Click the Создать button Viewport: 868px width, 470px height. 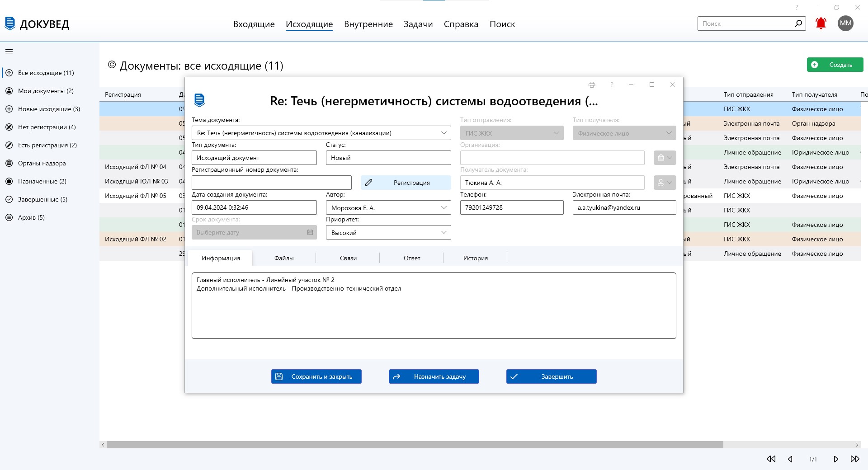tap(835, 65)
